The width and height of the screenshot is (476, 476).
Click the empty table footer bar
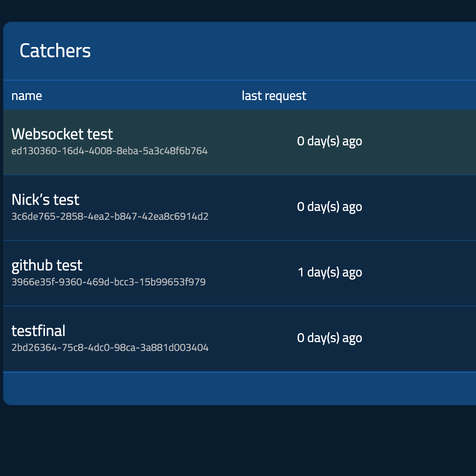[239, 388]
